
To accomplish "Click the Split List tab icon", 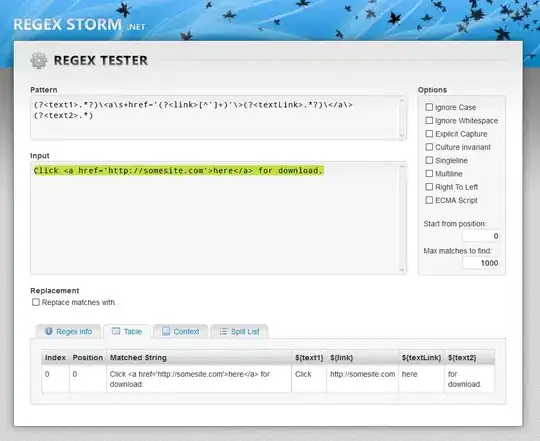I will [224, 332].
